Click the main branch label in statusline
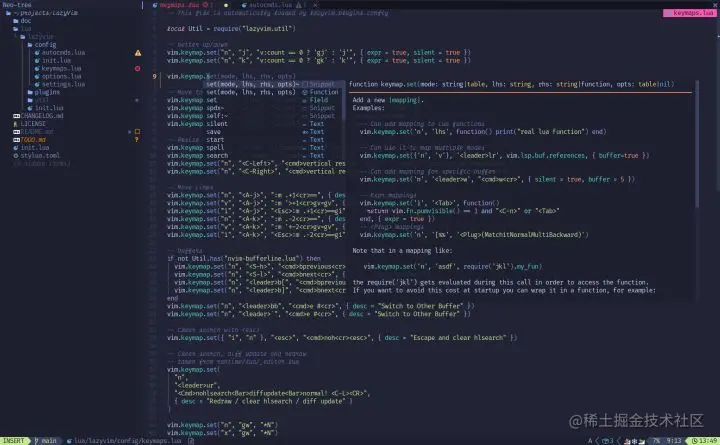The image size is (720, 445). coord(49,441)
